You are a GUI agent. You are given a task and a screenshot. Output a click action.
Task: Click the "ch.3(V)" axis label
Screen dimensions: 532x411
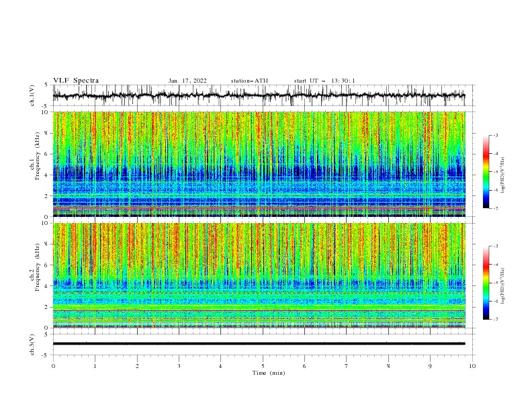[x=32, y=345]
